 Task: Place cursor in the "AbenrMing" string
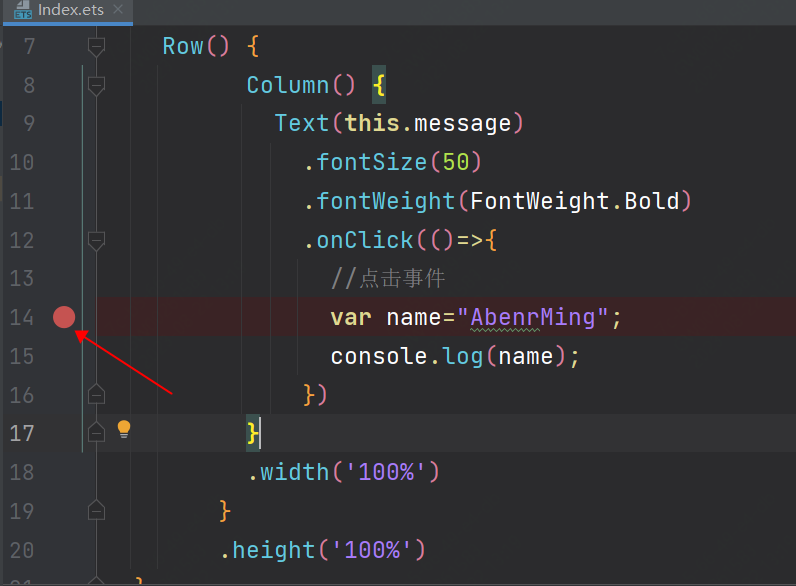pos(533,318)
